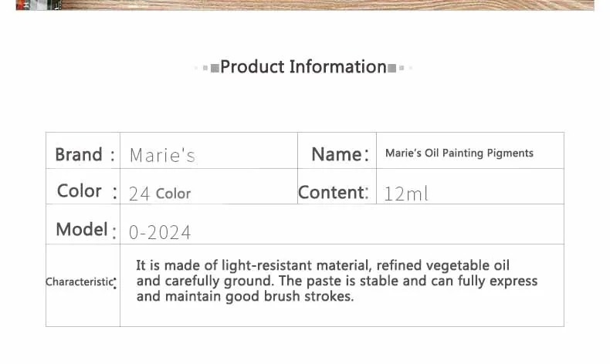Select the 0-2024 model number
The width and height of the screenshot is (610, 364).
coord(160,232)
